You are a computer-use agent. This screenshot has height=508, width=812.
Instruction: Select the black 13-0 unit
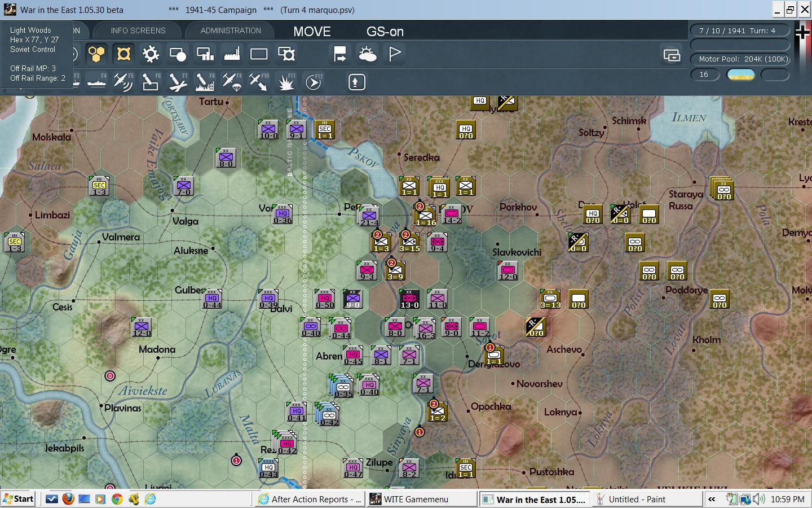pos(409,299)
